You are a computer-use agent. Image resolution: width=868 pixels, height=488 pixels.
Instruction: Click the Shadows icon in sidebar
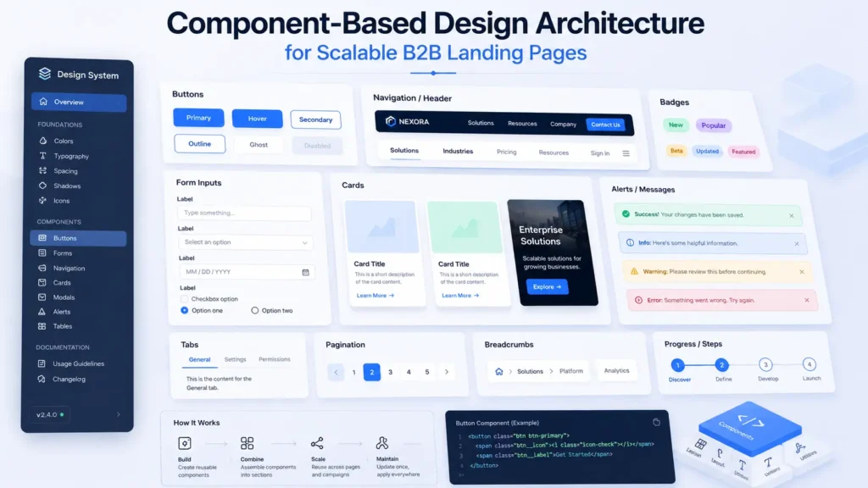point(42,186)
